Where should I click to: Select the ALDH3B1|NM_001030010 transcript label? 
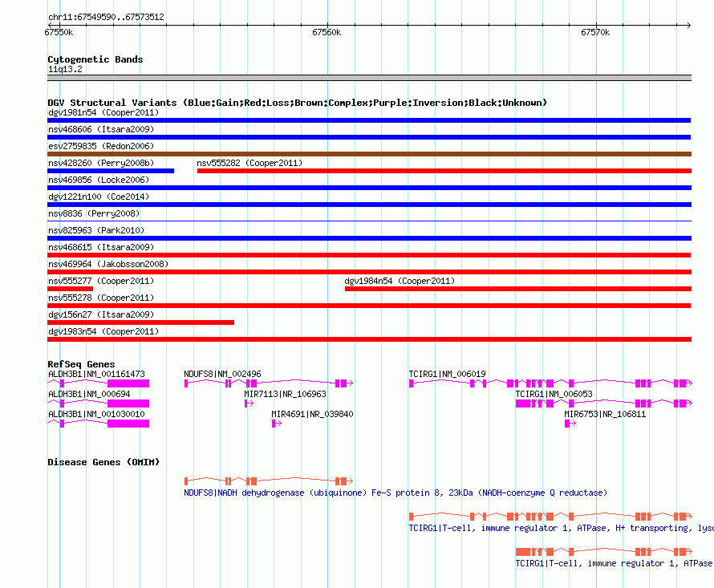96,414
